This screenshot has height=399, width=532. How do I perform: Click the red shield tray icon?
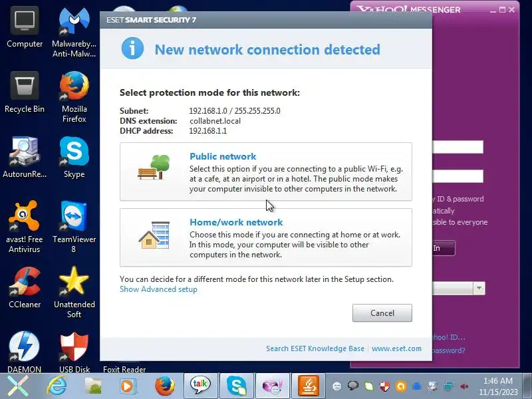tap(385, 386)
